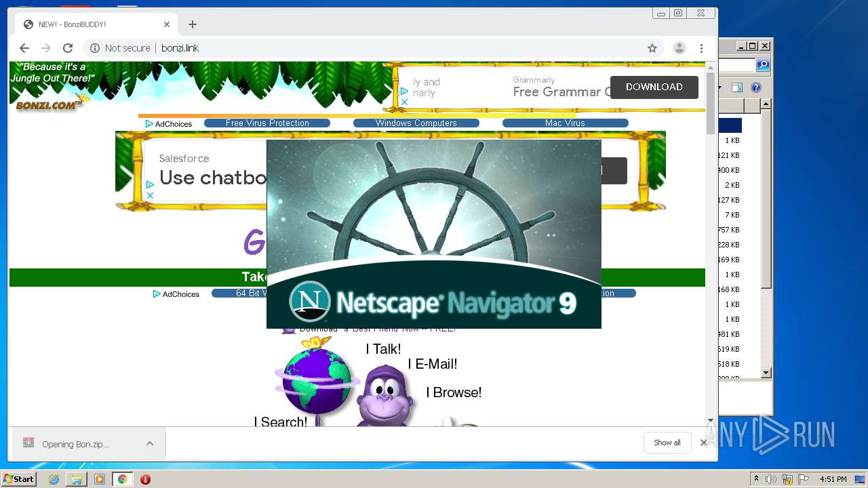Click the Netscape N logo

pos(310,302)
